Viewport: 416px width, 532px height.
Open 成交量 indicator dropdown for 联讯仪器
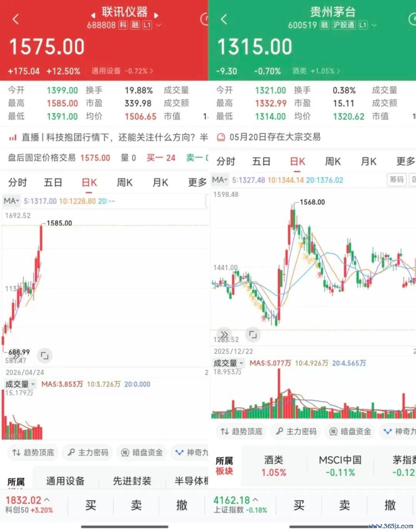20,384
